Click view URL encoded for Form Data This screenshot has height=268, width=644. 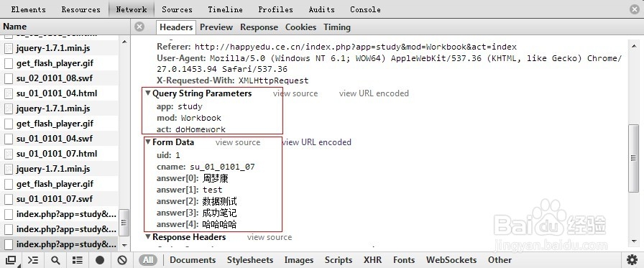click(316, 142)
